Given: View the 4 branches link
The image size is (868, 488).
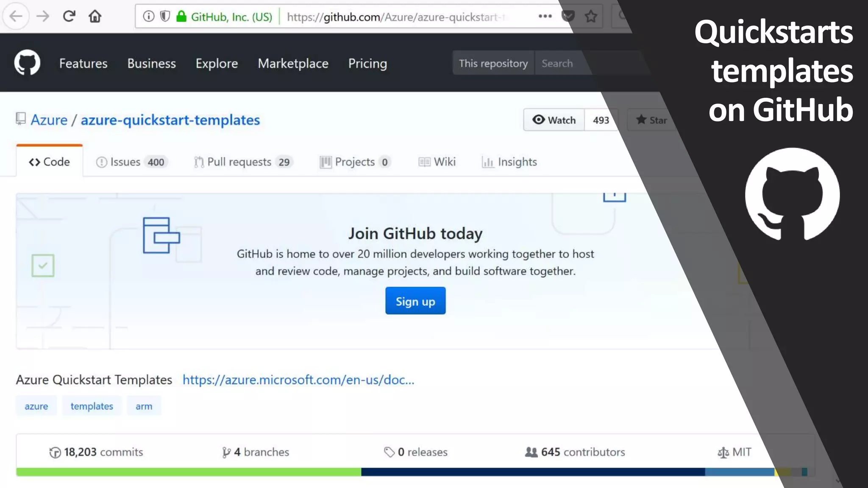Looking at the screenshot, I should pos(256,452).
